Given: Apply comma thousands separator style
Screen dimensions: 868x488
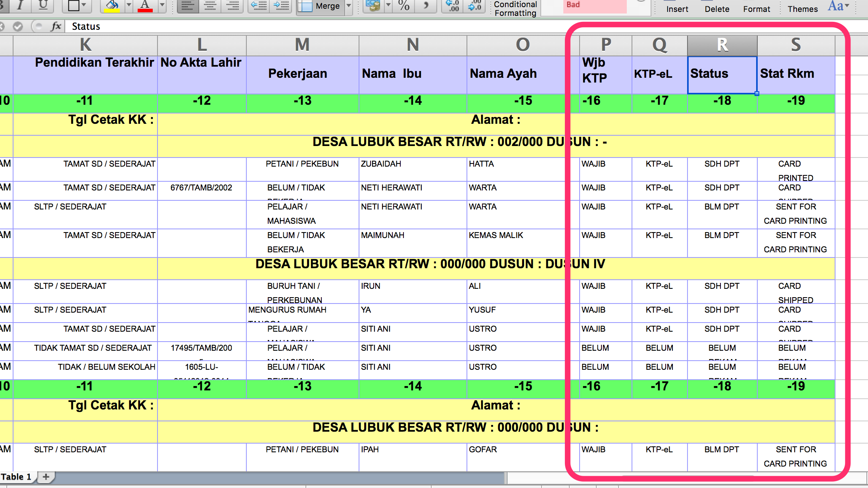Looking at the screenshot, I should (425, 6).
